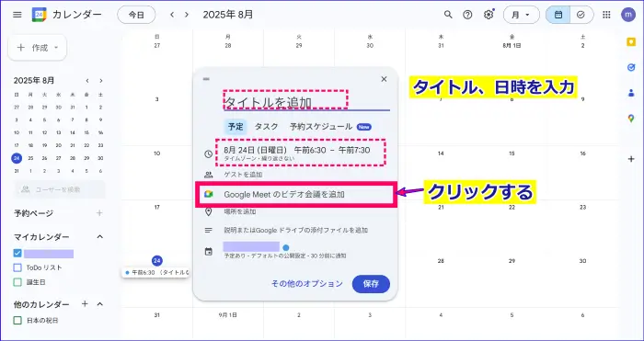Open Google Maps in side panel
The height and width of the screenshot is (341, 644).
(631, 119)
